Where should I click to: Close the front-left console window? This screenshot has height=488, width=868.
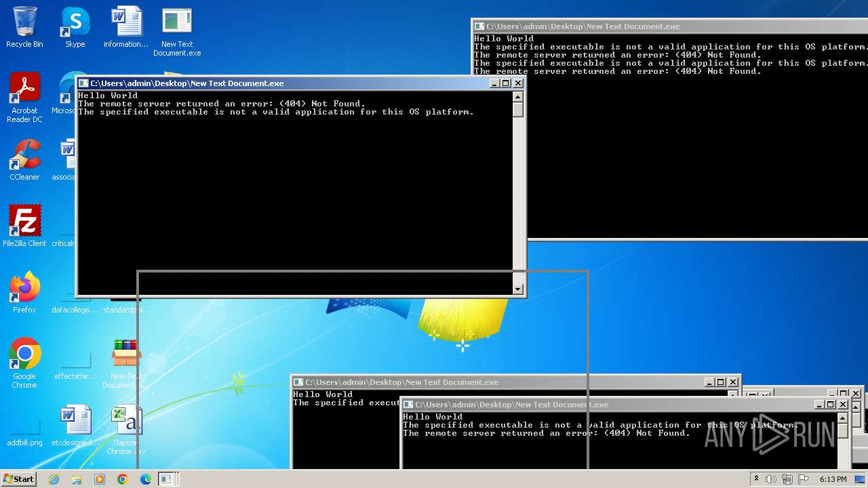click(518, 83)
